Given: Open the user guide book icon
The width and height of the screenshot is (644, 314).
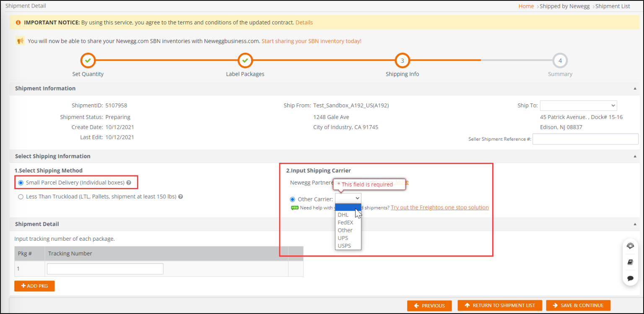Looking at the screenshot, I should (x=630, y=262).
